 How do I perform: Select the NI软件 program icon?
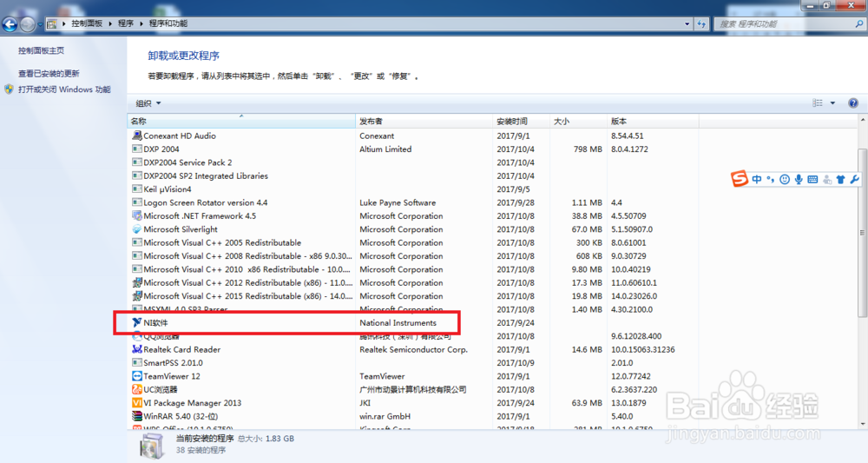tap(137, 322)
